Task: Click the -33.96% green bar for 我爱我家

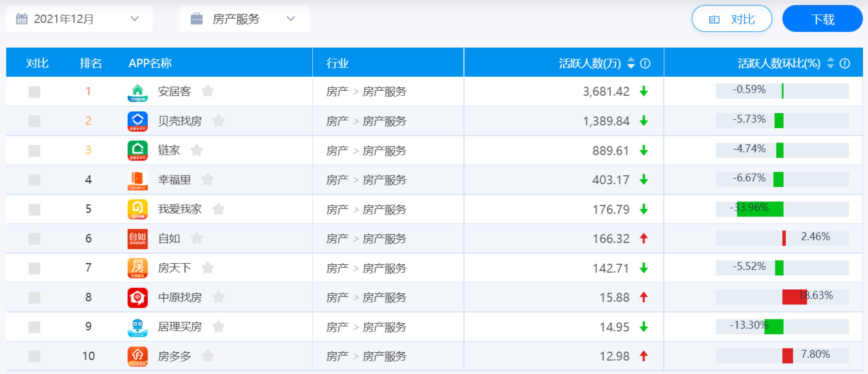Action: tap(760, 209)
